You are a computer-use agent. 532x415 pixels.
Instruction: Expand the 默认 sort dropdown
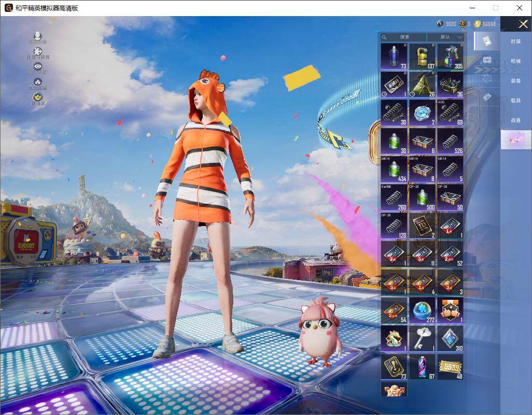pyautogui.click(x=445, y=37)
